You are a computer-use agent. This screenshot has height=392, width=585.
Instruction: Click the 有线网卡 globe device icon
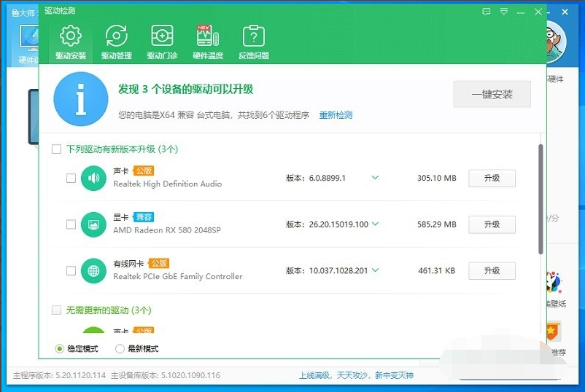(x=93, y=270)
